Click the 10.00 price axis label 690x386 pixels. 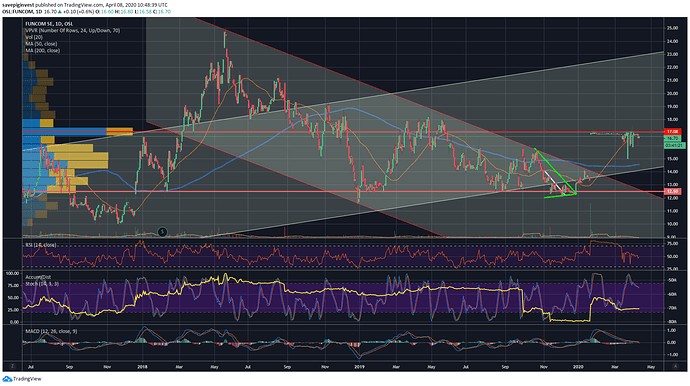click(672, 224)
